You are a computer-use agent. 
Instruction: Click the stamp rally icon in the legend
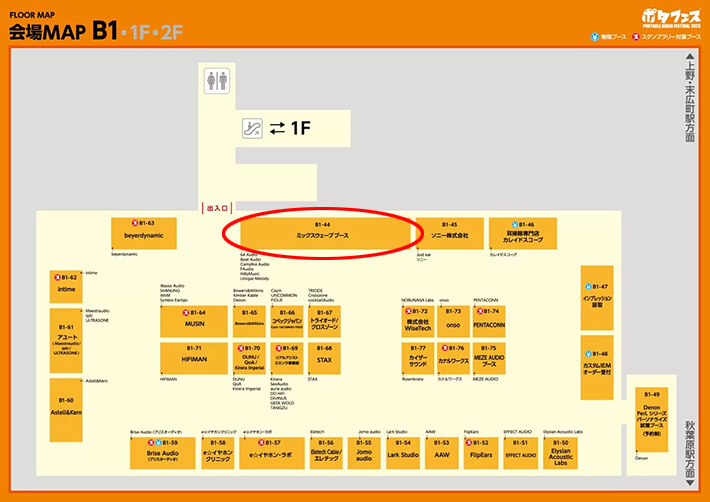click(x=635, y=37)
